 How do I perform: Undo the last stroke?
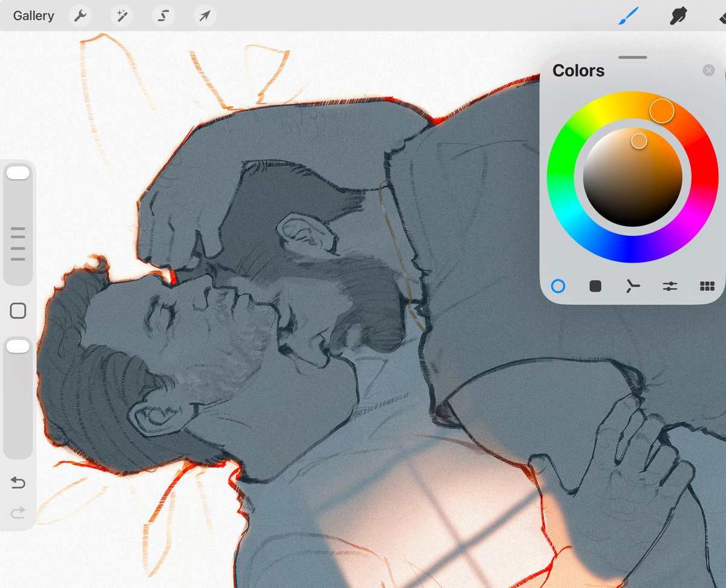point(18,483)
